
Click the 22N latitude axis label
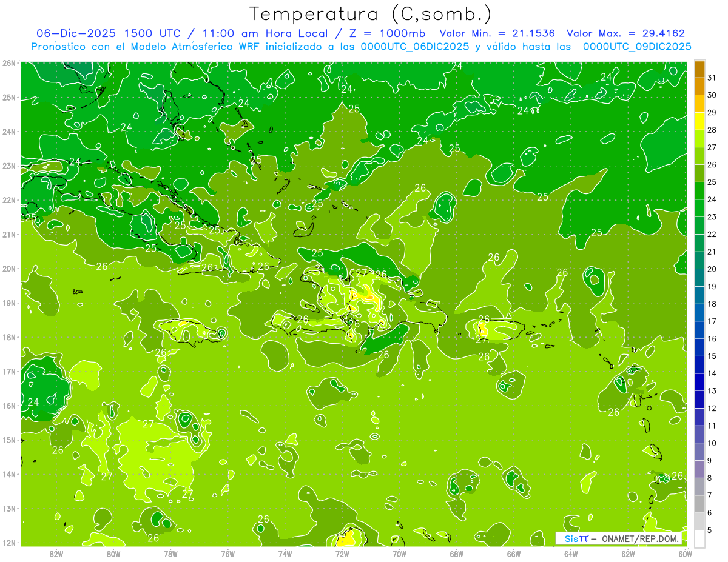point(8,200)
